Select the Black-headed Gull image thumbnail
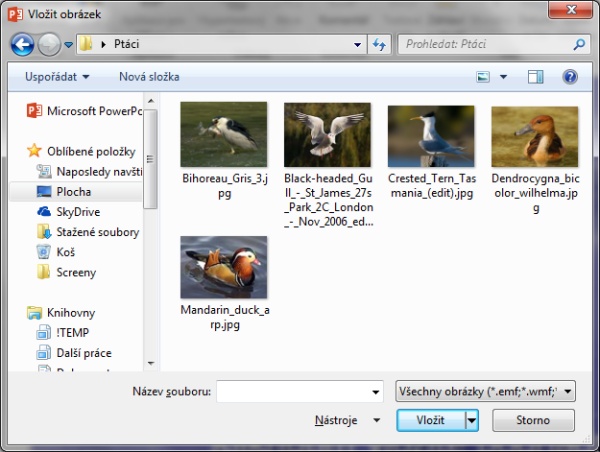Screen dimensions: 600x452 click(328, 134)
